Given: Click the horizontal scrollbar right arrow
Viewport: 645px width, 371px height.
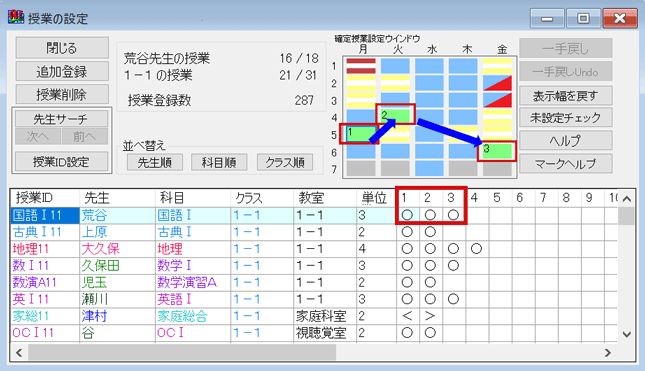Looking at the screenshot, I should tap(607, 352).
